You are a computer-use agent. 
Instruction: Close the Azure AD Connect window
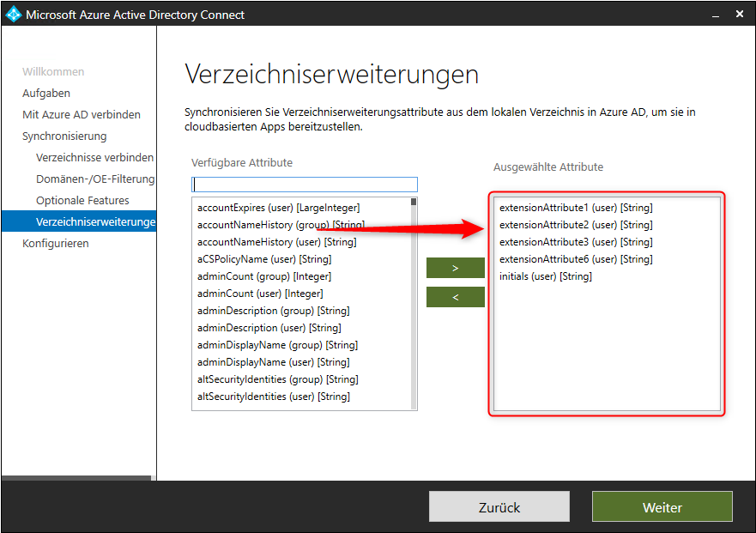click(x=739, y=15)
